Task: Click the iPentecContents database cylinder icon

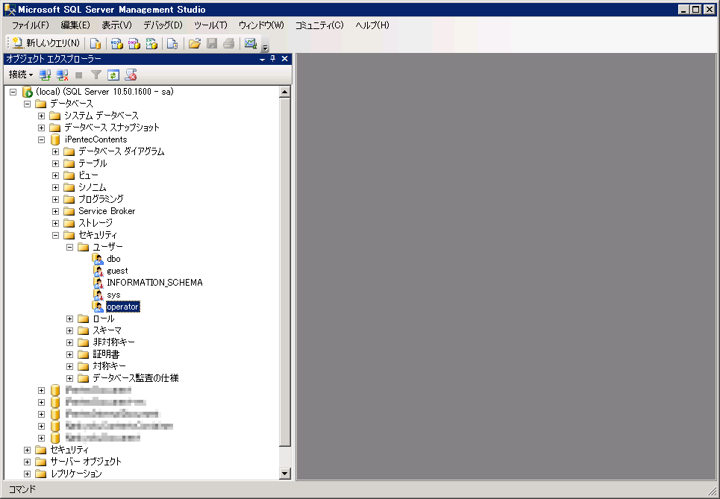Action: tap(56, 140)
